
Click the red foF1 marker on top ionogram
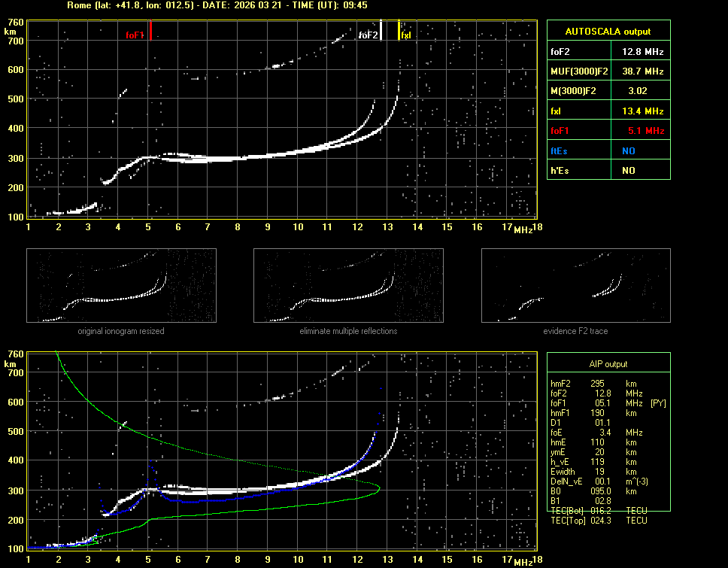pos(150,31)
